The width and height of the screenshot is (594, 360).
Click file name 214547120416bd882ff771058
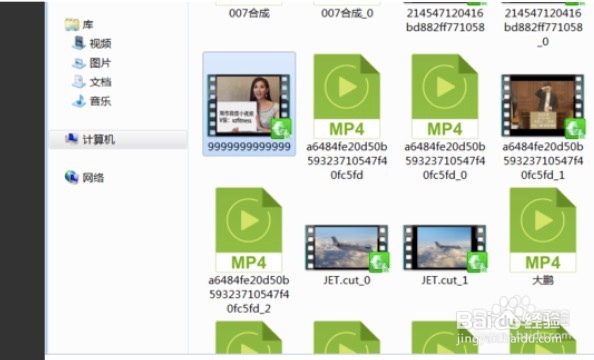(445, 20)
